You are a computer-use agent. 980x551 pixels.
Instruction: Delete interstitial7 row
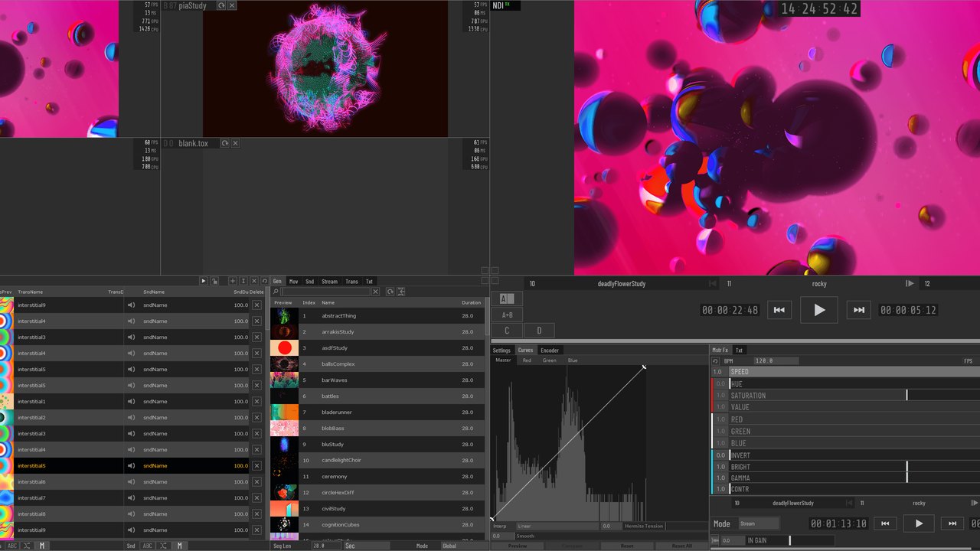[256, 498]
